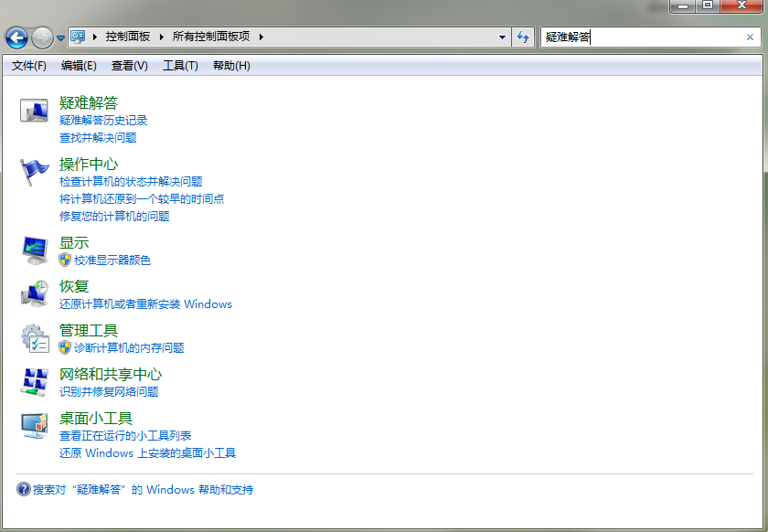The width and height of the screenshot is (768, 532).
Task: Click the Control Panel icon in address bar
Action: click(78, 37)
